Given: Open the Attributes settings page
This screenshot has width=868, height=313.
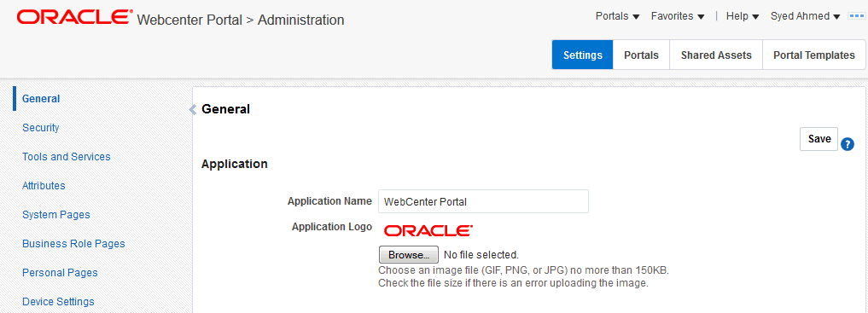Looking at the screenshot, I should 44,186.
